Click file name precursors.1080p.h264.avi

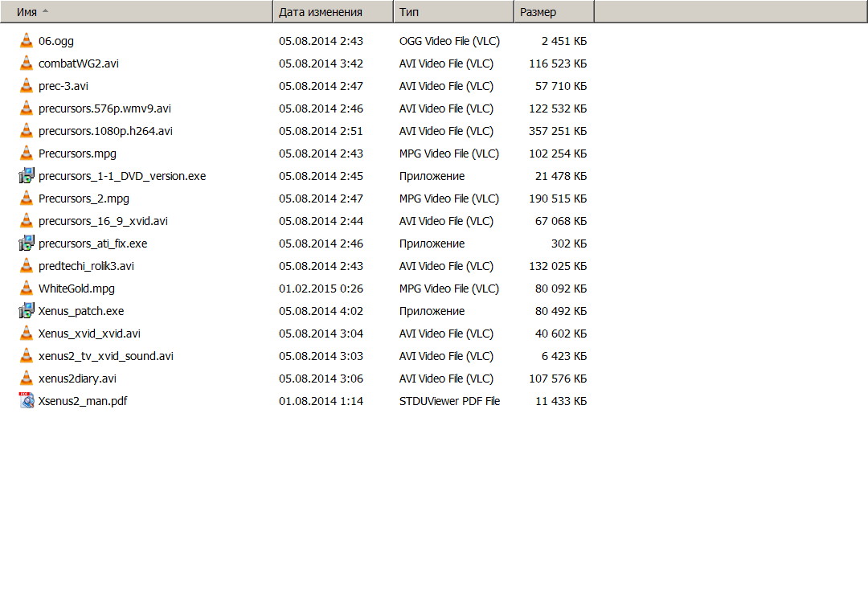click(105, 131)
